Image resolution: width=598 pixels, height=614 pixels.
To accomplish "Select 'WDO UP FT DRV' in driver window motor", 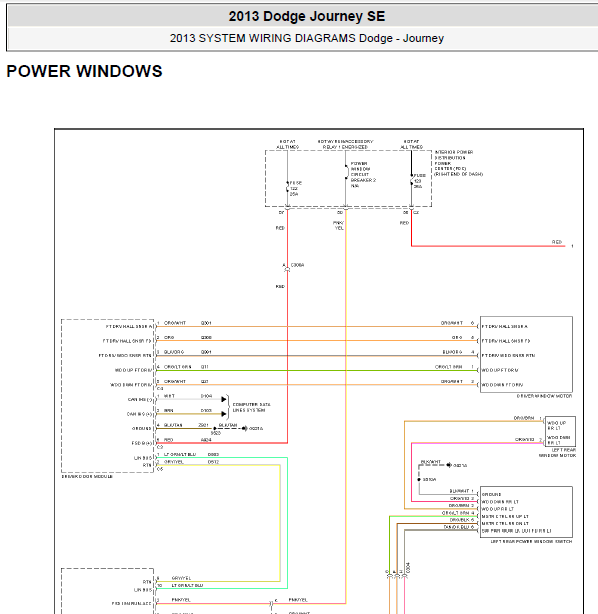I will (500, 370).
